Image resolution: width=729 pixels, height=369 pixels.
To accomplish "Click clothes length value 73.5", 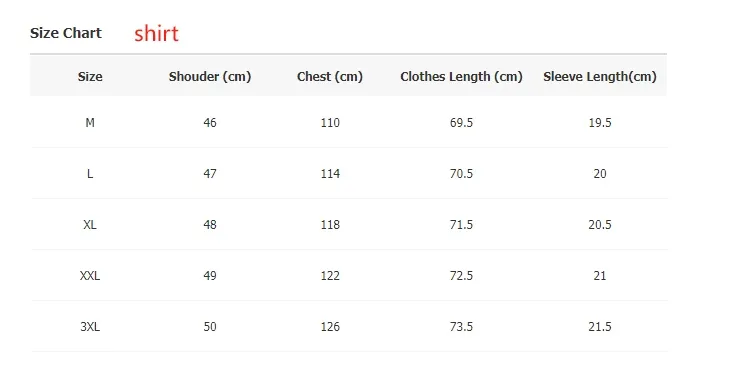I will tap(461, 327).
